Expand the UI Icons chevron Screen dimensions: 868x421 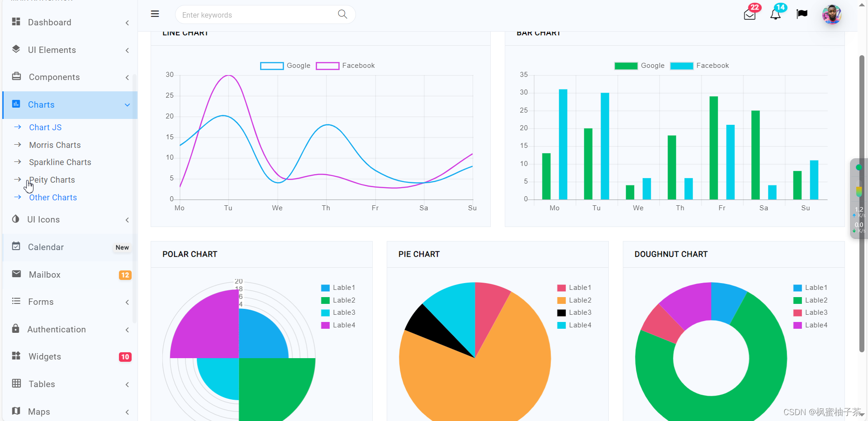tap(127, 220)
